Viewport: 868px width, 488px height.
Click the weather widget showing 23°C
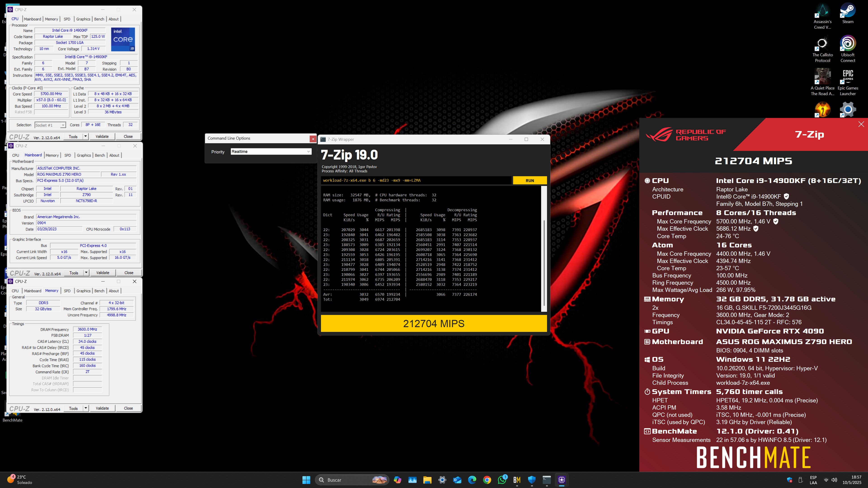click(x=19, y=480)
